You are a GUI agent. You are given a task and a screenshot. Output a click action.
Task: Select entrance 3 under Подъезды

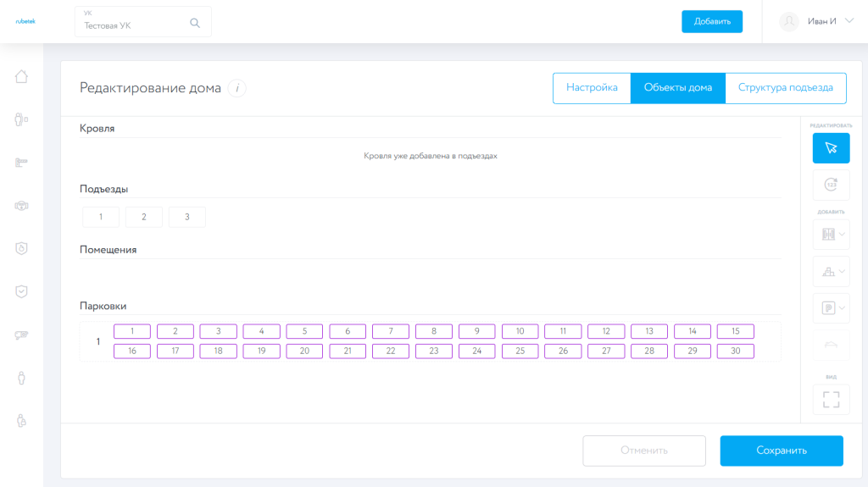point(187,217)
